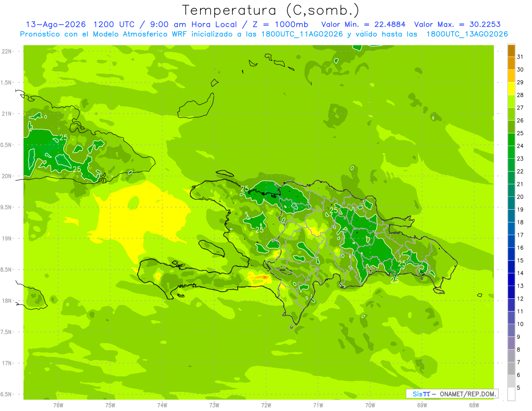Click the '76W' longitude axis label
Image resolution: width=532 pixels, height=411 pixels.
(58, 405)
